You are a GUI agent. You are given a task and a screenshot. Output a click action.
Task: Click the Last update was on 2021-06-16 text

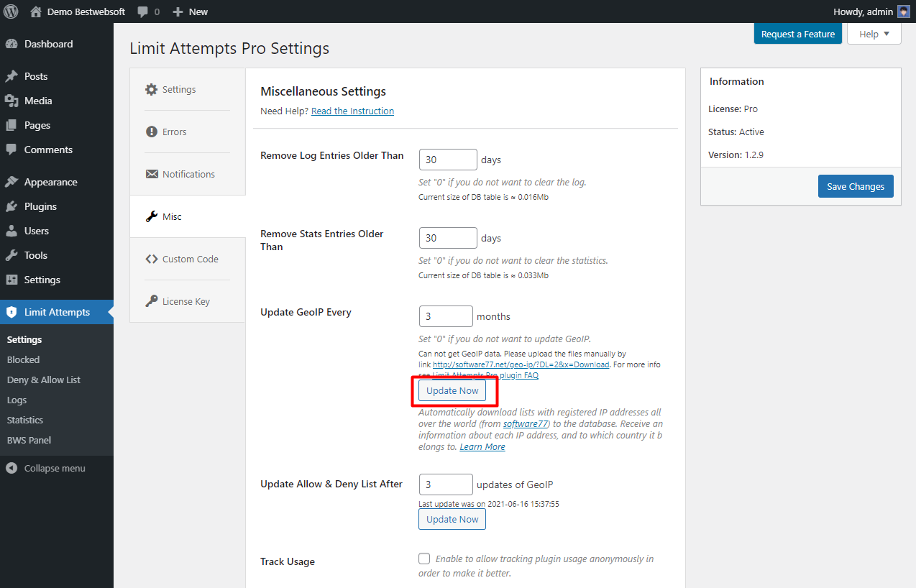tap(489, 504)
